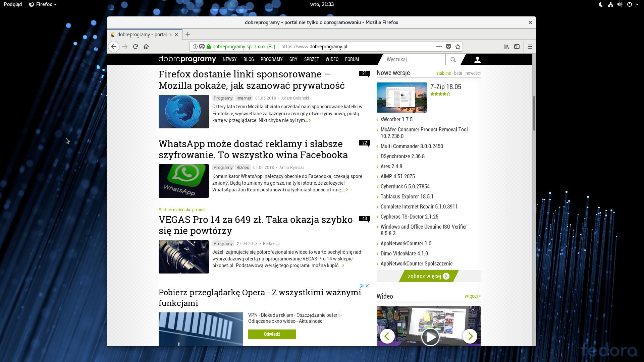Open the Firefox Library icon
The height and width of the screenshot is (362, 644).
[x=506, y=47]
